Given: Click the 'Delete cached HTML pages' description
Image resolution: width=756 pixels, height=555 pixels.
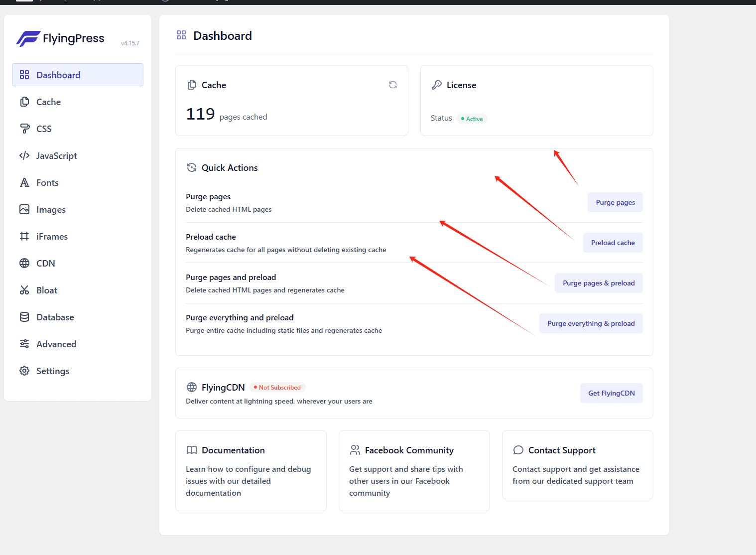Looking at the screenshot, I should [x=229, y=209].
